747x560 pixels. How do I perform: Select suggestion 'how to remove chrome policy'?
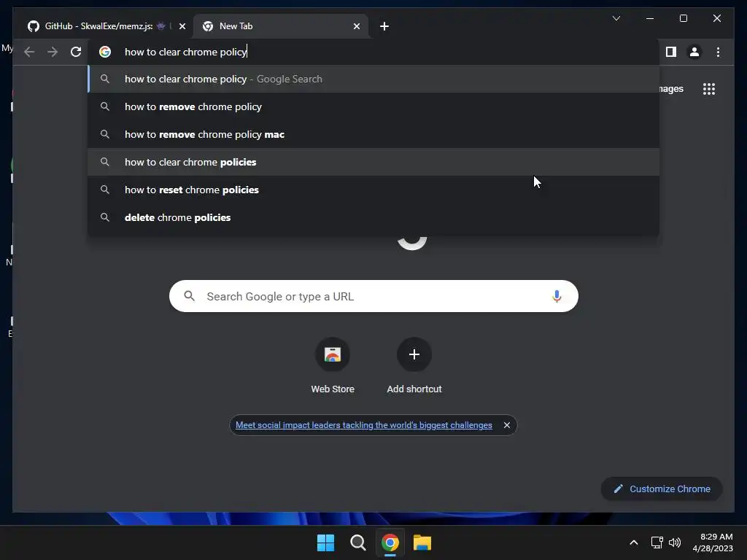(373, 106)
